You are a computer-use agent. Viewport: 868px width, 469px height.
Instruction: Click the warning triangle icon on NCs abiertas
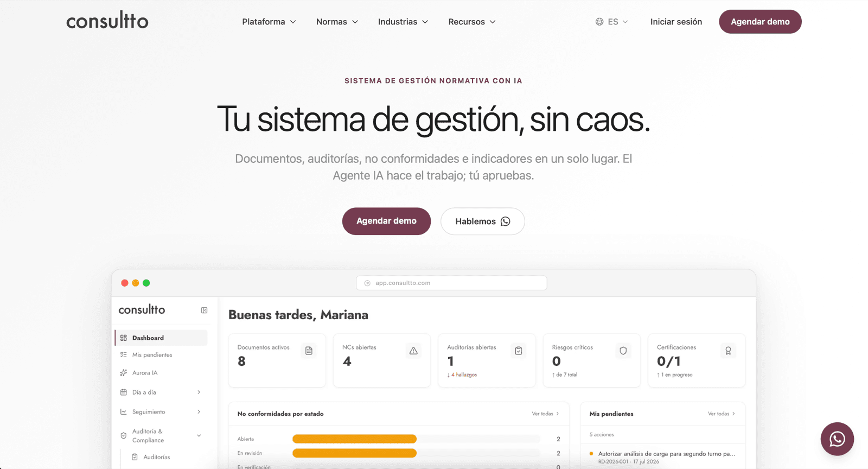pos(413,351)
